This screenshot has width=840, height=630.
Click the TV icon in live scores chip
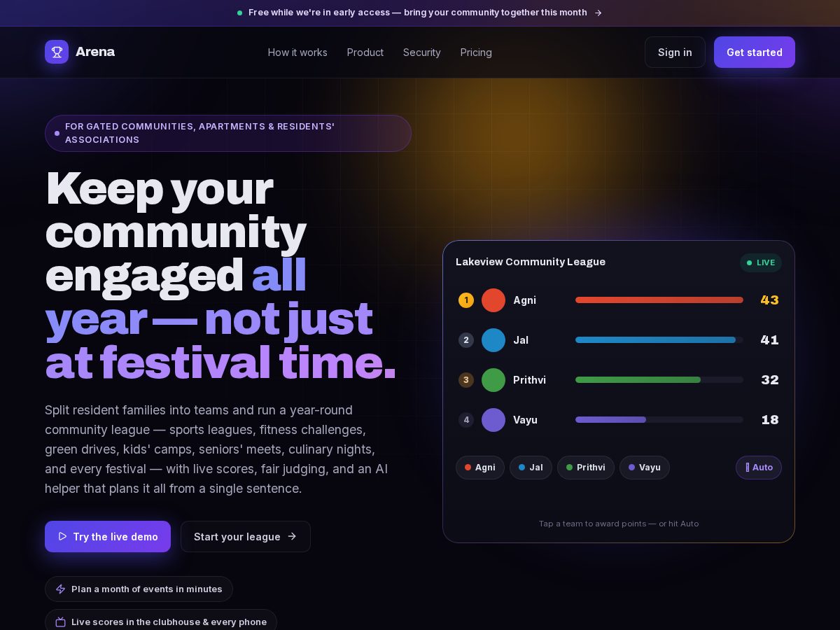[61, 622]
